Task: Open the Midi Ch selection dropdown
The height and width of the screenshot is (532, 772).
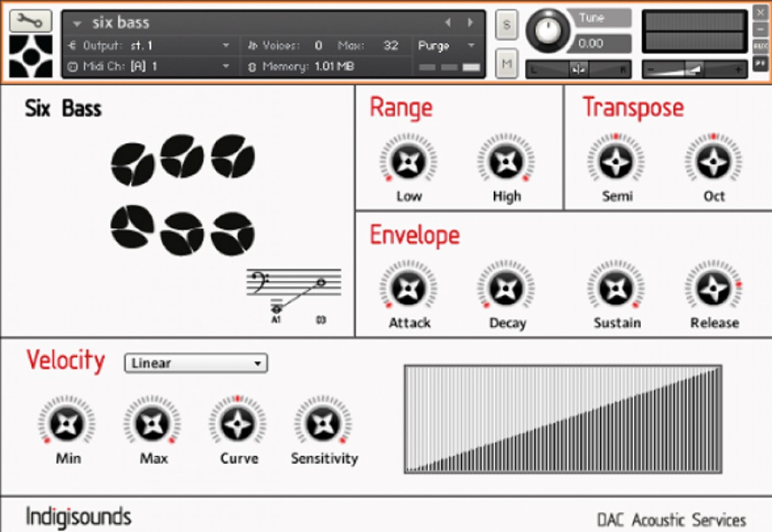Action: coord(226,66)
